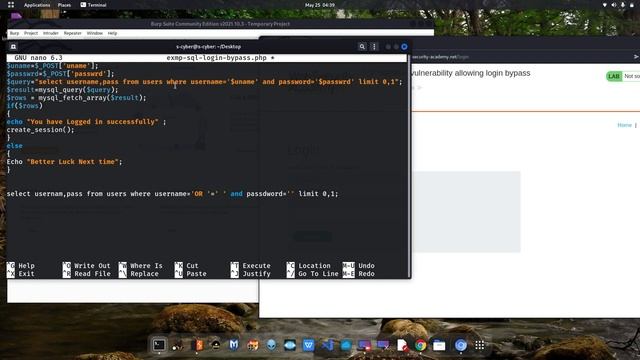Open the Project menu in Burp Suite
The image size is (640, 360).
[x=31, y=33]
